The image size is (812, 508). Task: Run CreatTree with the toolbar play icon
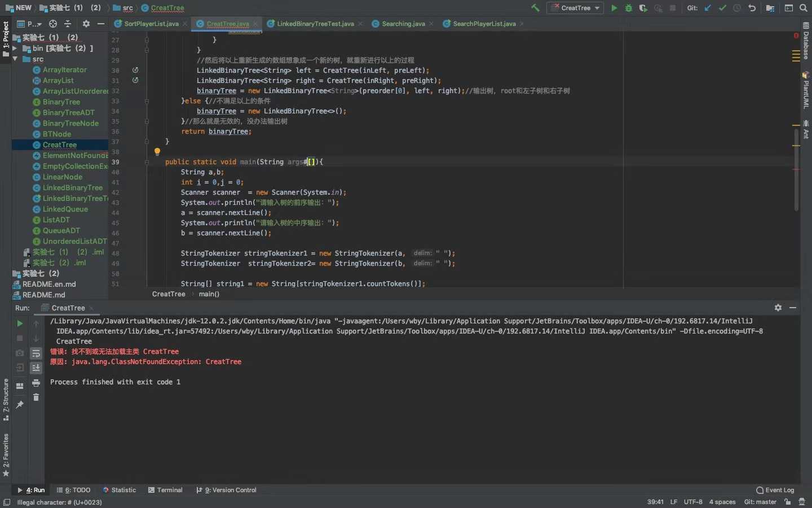click(x=614, y=8)
